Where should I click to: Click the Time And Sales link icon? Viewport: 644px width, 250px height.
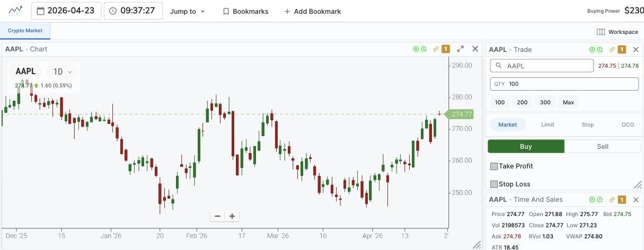[612, 200]
